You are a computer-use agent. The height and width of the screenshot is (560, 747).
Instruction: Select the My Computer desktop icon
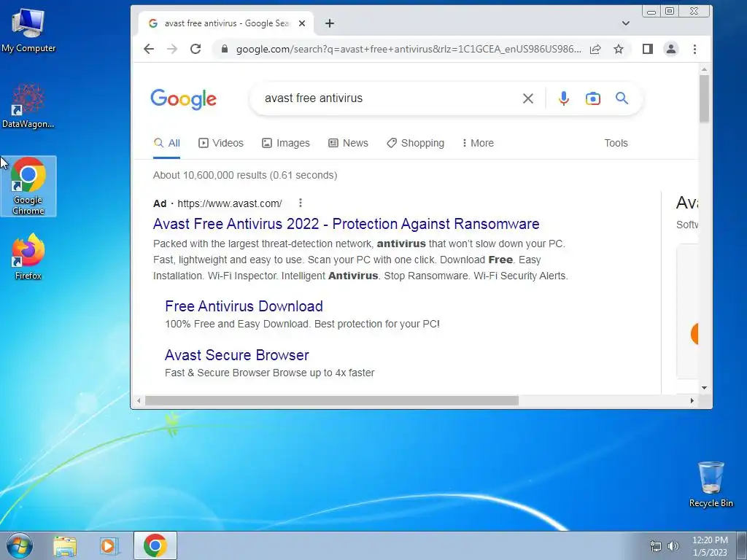tap(28, 31)
